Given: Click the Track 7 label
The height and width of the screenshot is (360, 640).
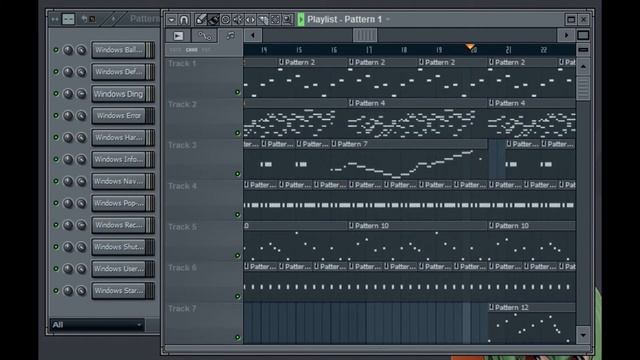Looking at the screenshot, I should pos(182,309).
